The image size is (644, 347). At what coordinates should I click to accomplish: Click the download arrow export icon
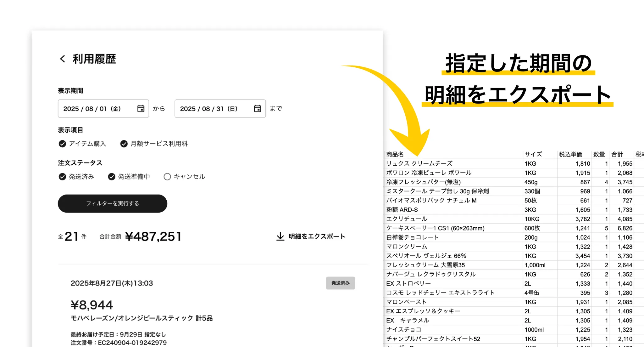(280, 236)
